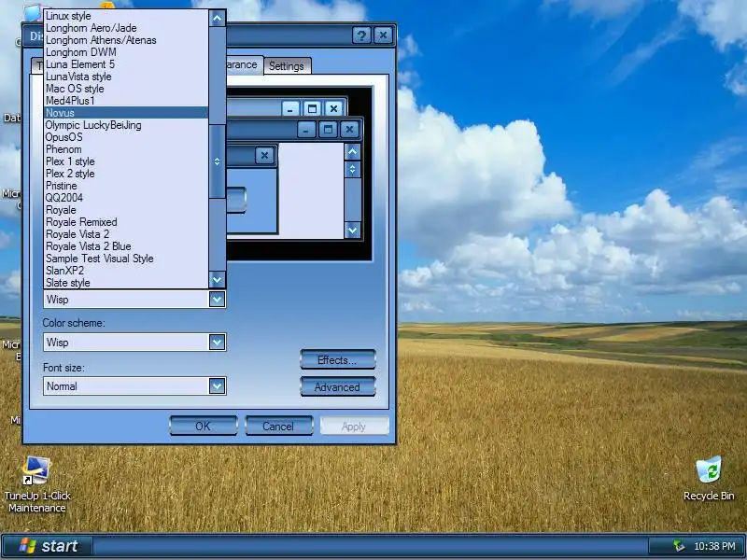Viewport: 747px width, 560px height.
Task: Select Sample Test Visual Style
Action: [126, 259]
